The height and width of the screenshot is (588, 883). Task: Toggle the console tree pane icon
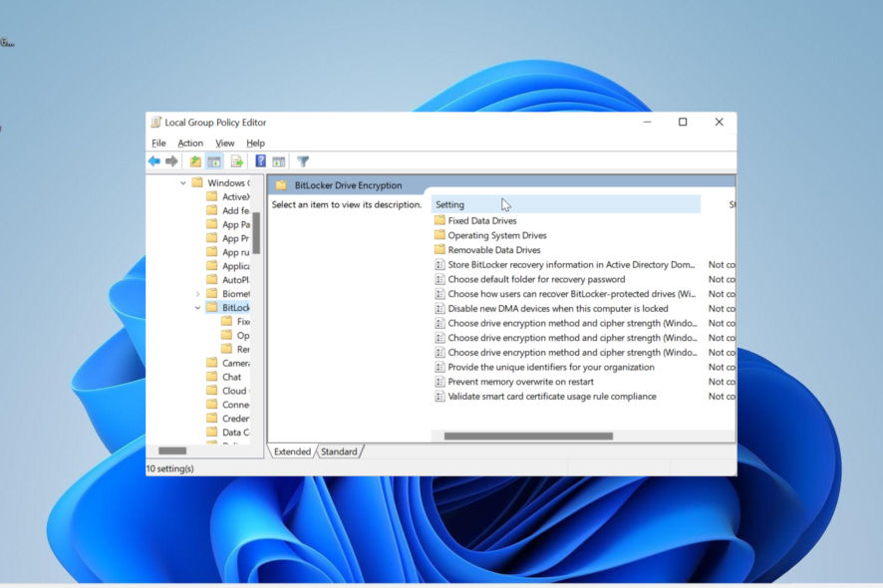[213, 161]
